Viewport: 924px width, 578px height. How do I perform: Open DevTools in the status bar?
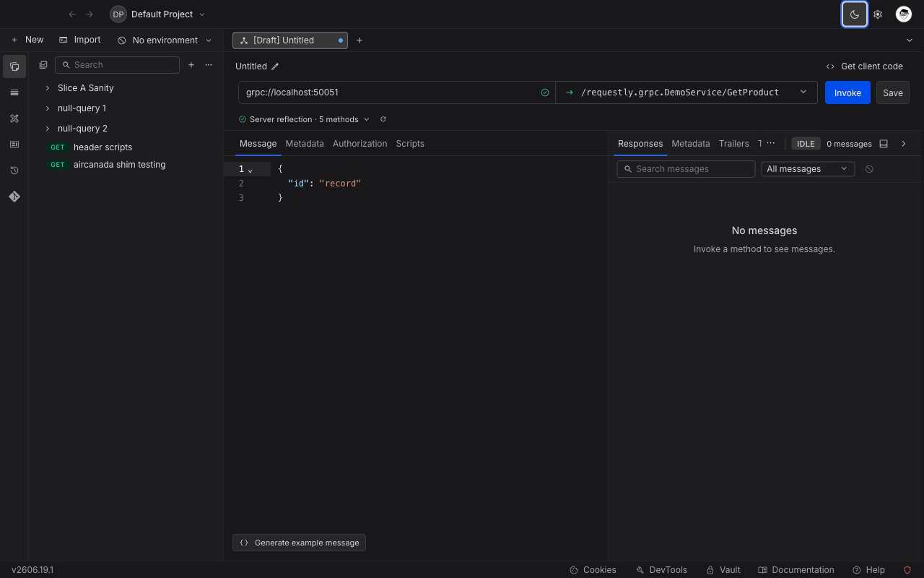coord(661,570)
